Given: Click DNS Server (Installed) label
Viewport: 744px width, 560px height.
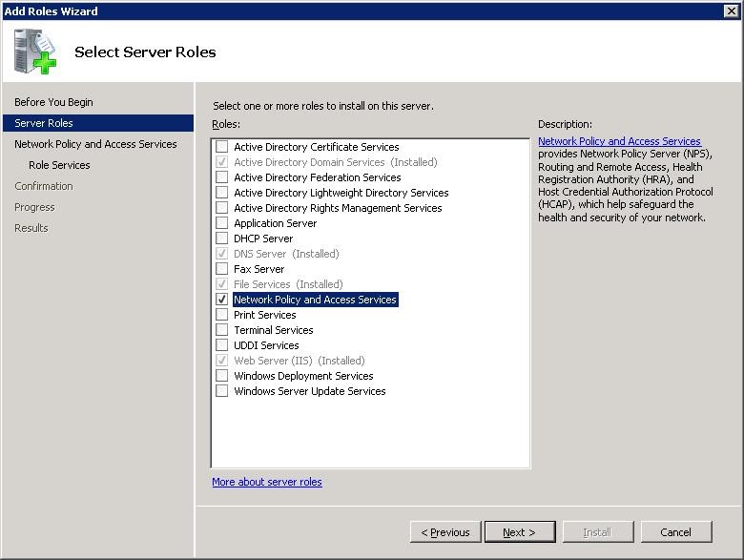Looking at the screenshot, I should tap(286, 254).
